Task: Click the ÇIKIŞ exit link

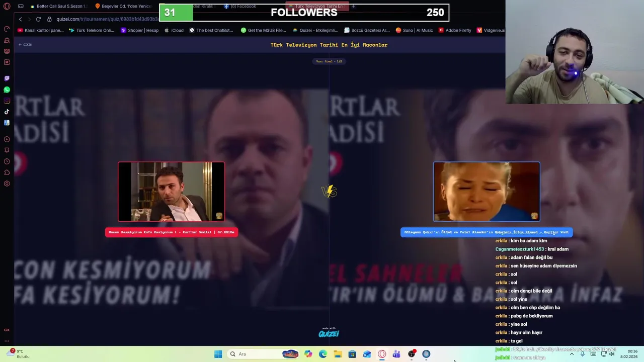Action: (x=25, y=45)
